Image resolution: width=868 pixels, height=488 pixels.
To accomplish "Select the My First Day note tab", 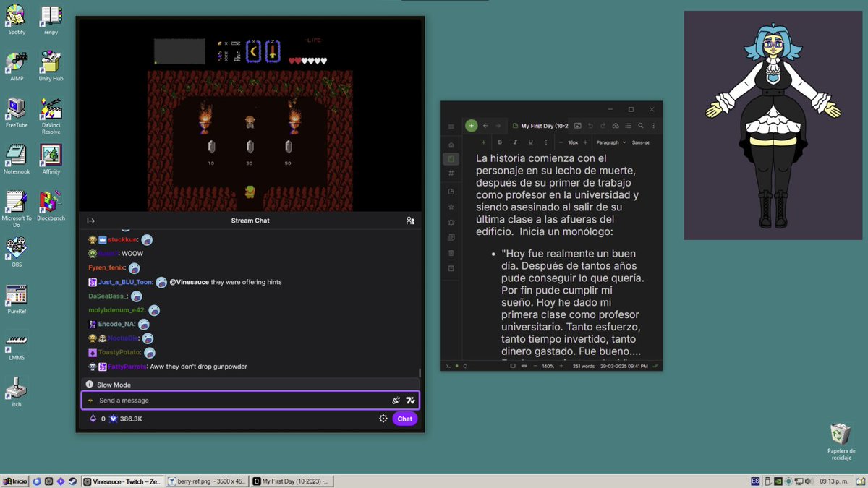I will (539, 126).
